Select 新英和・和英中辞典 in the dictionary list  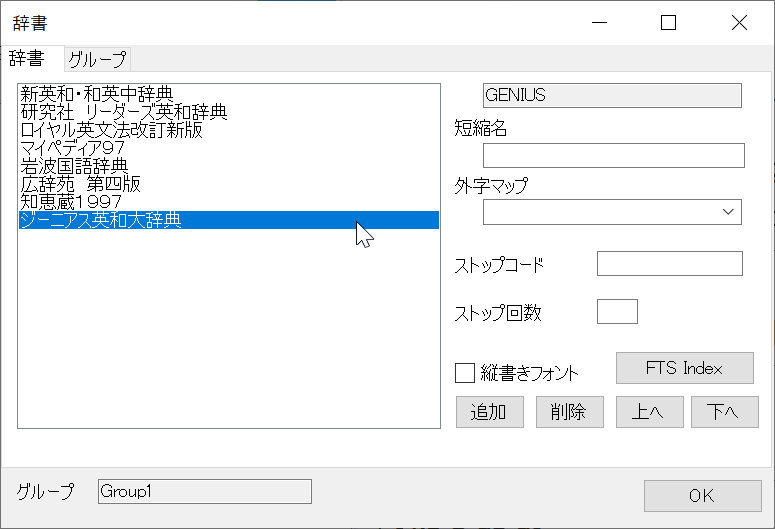(229, 94)
